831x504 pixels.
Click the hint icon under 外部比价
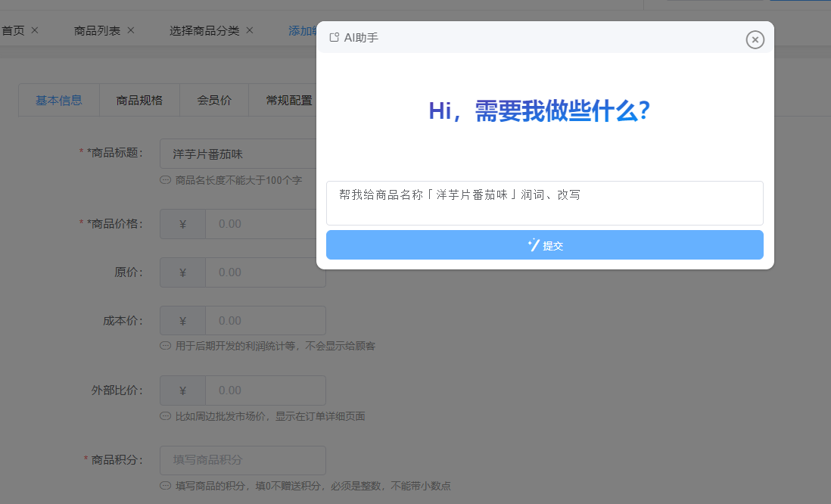(165, 416)
